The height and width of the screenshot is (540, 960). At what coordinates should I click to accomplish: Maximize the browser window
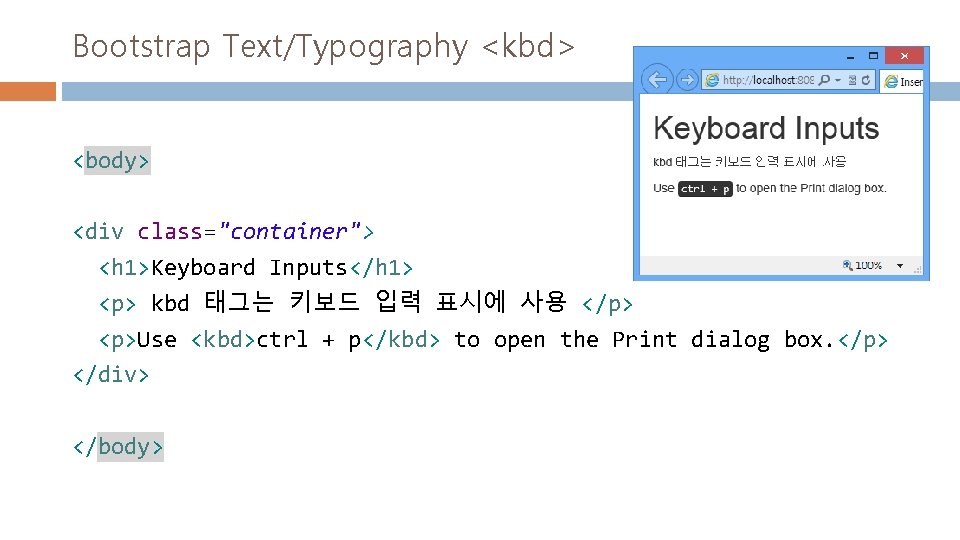(x=874, y=56)
